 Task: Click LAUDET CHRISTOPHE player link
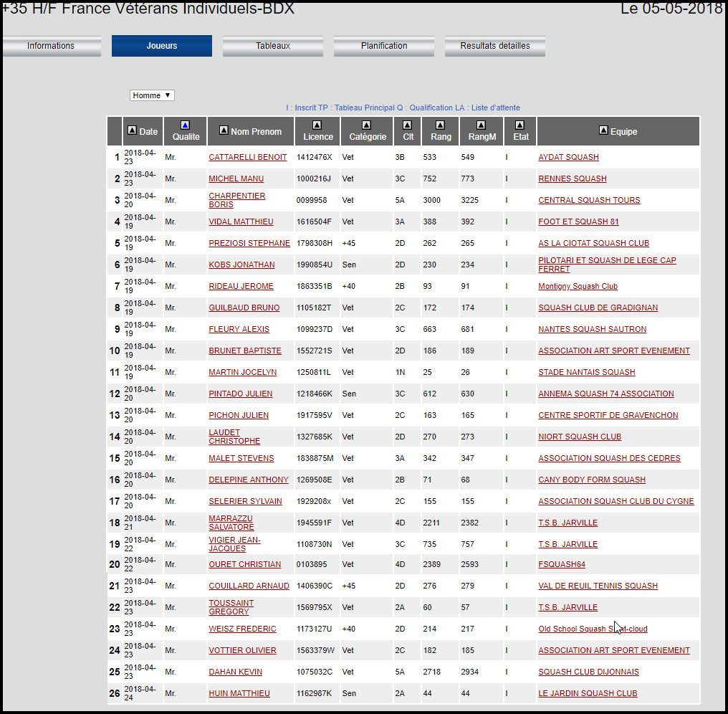point(234,437)
